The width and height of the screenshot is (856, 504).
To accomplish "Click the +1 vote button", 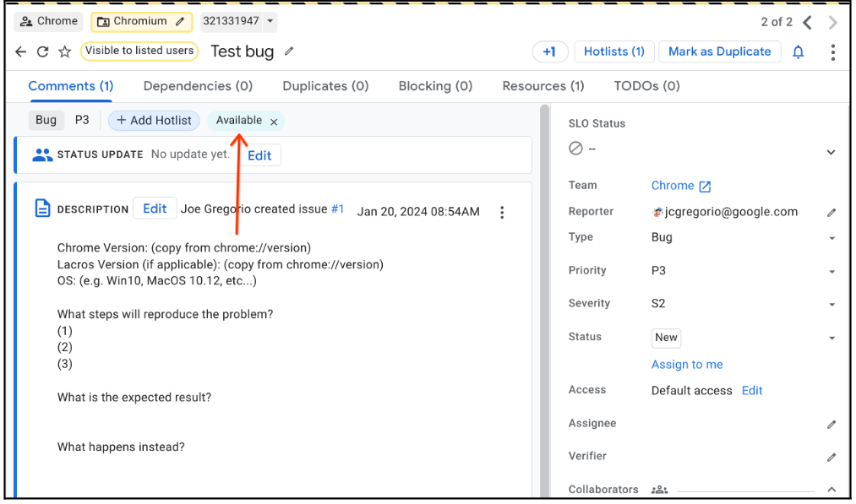I will 549,51.
